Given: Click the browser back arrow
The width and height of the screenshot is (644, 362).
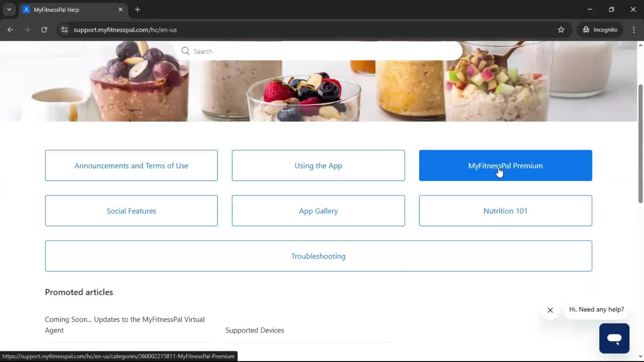Looking at the screenshot, I should pyautogui.click(x=10, y=30).
